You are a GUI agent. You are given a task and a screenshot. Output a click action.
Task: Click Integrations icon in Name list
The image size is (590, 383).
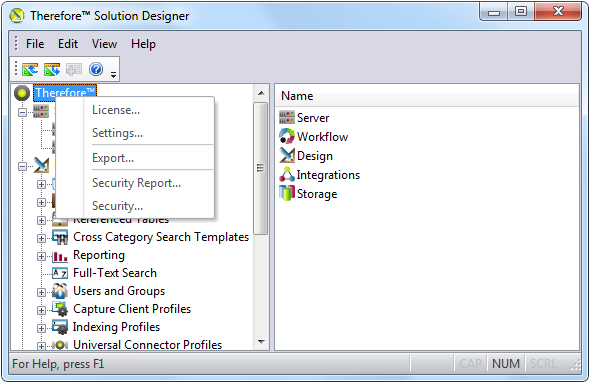click(287, 175)
